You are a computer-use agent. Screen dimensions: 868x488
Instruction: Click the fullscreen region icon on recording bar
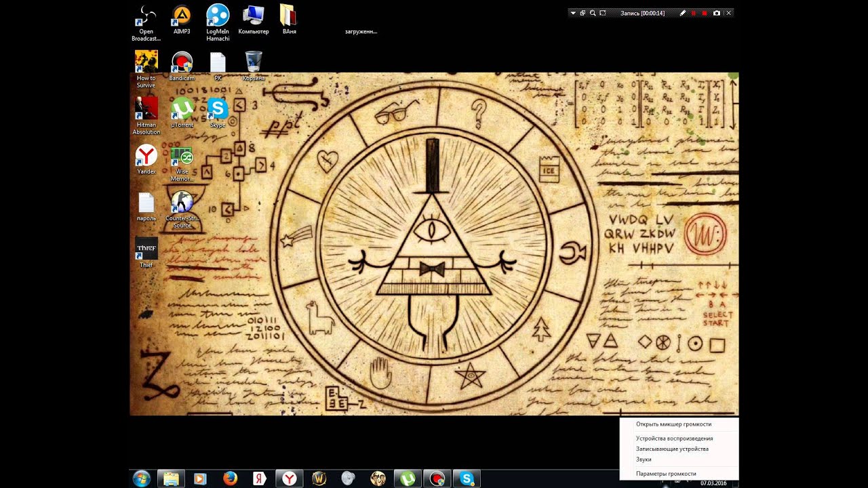pyautogui.click(x=603, y=13)
